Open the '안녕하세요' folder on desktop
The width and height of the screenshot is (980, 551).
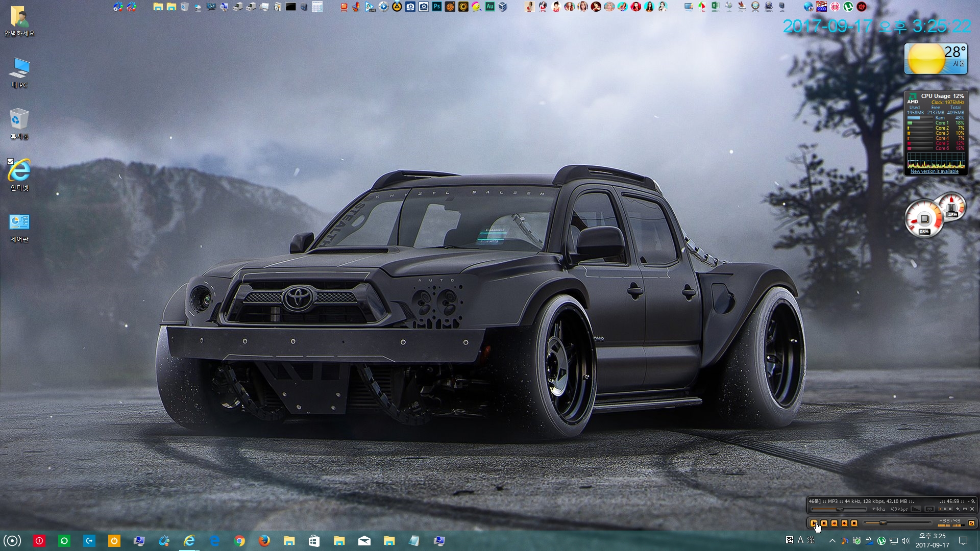(x=19, y=21)
